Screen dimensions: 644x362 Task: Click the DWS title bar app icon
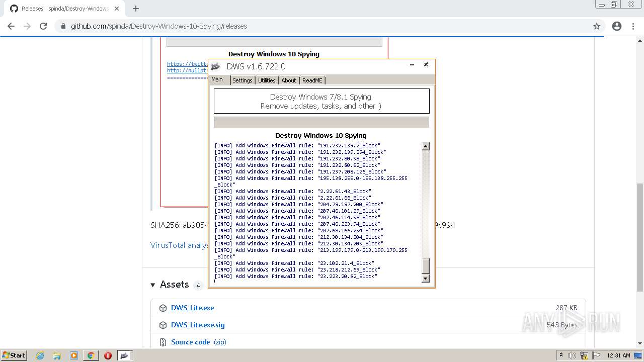pyautogui.click(x=216, y=66)
